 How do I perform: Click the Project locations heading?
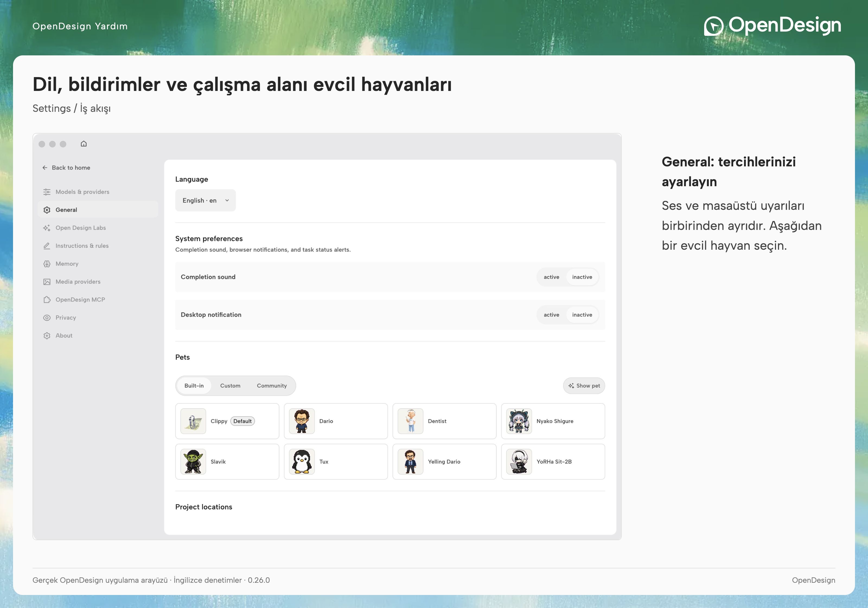(x=204, y=507)
